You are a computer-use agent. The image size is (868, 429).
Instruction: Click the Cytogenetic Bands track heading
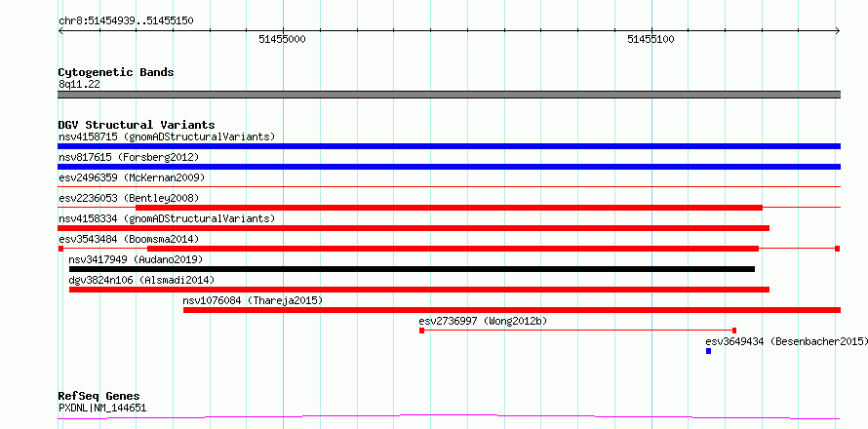coord(116,72)
